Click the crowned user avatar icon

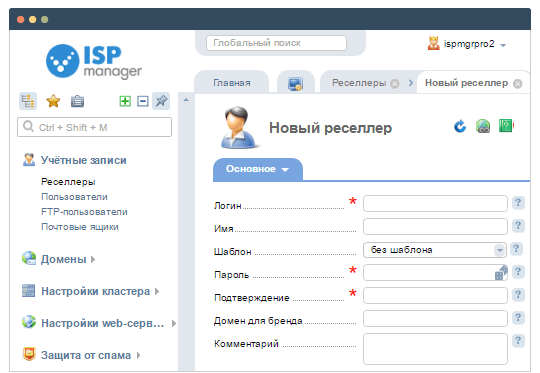(x=434, y=43)
